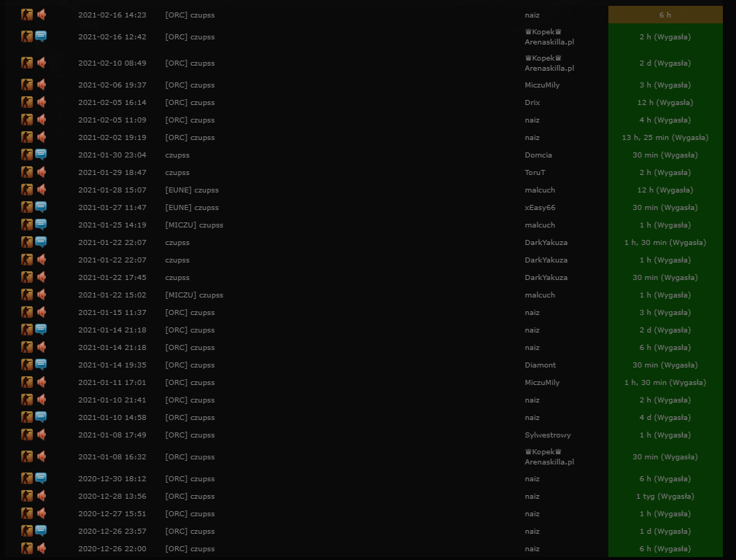
Task: Click Counter-Strike game icon on 2021-02-10 08:49 row
Action: [x=27, y=63]
